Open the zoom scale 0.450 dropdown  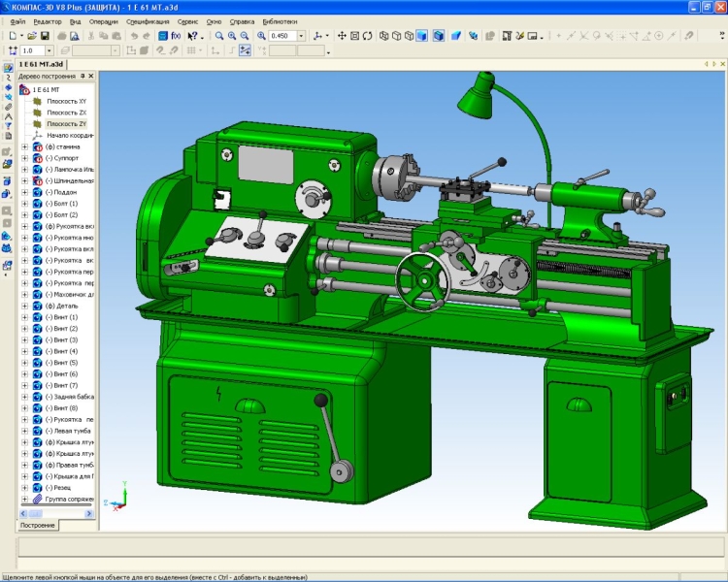(301, 36)
